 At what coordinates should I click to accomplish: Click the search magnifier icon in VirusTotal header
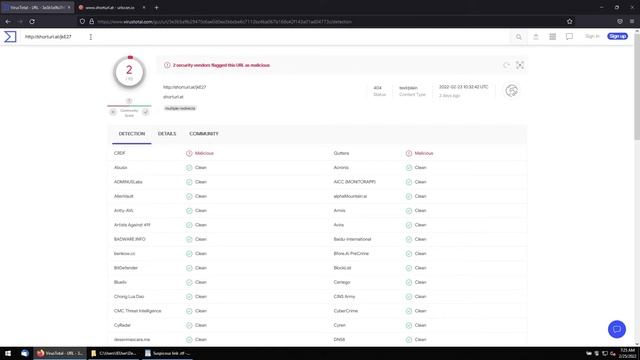tap(519, 37)
